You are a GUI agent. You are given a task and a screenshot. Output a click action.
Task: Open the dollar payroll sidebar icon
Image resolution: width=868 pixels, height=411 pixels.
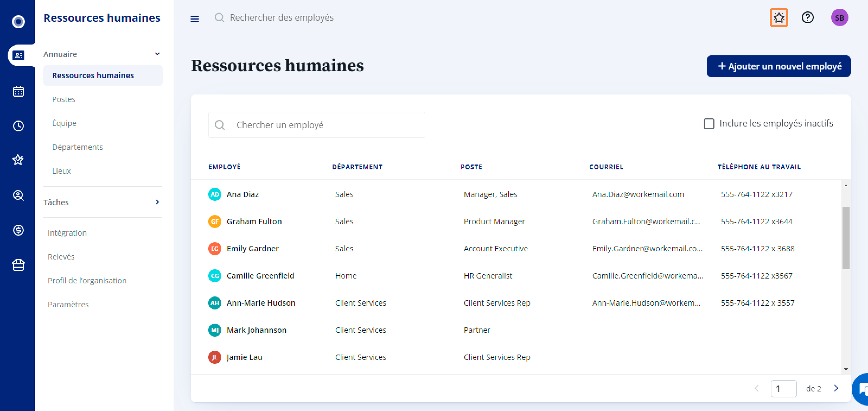[18, 230]
